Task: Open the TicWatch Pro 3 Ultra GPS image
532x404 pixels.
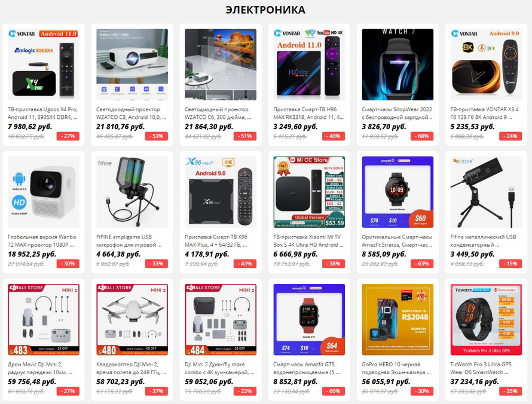Action: (486, 320)
